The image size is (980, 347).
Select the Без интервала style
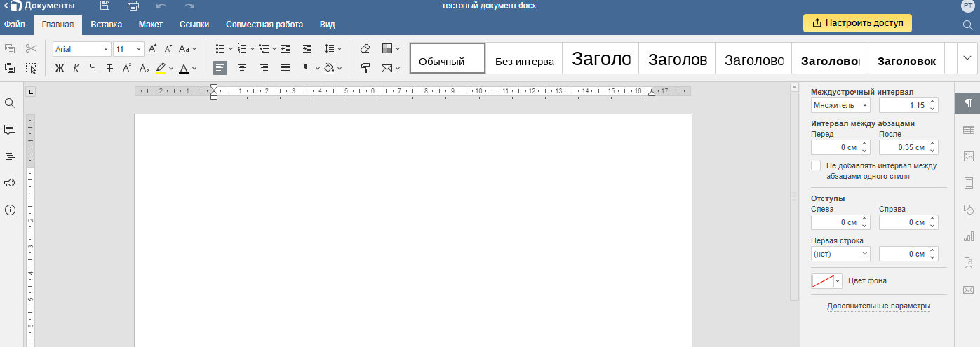tap(524, 58)
